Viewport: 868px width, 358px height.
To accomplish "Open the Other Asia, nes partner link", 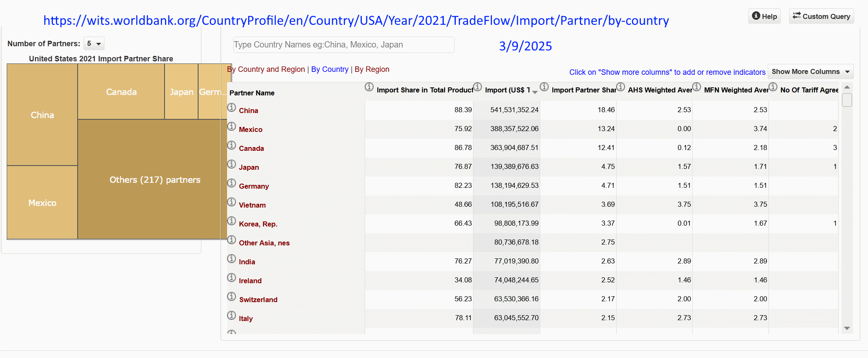I will 264,243.
